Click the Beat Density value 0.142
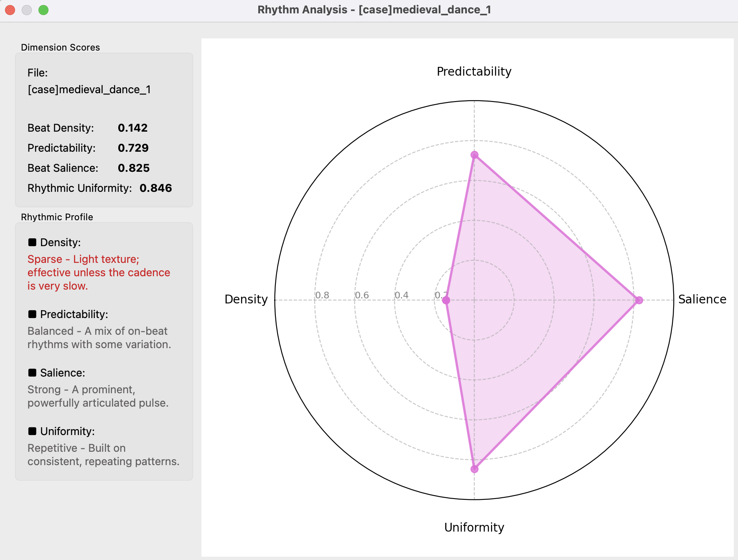This screenshot has width=738, height=560. click(132, 128)
